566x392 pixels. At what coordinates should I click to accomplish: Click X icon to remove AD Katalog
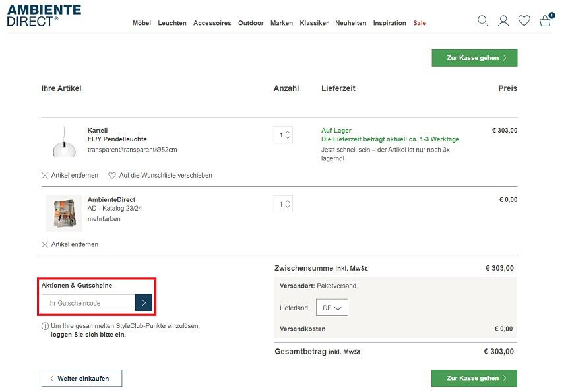tap(45, 245)
